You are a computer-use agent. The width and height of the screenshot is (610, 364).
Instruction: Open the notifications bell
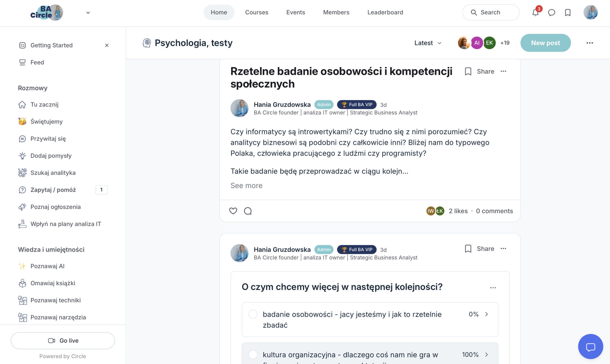click(535, 13)
